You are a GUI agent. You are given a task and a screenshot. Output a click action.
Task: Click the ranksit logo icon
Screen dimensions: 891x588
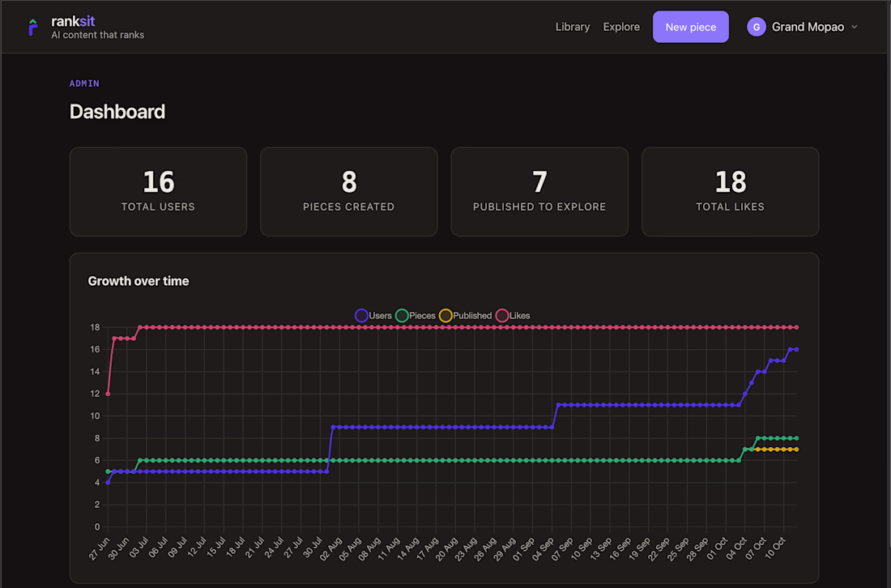point(33,28)
